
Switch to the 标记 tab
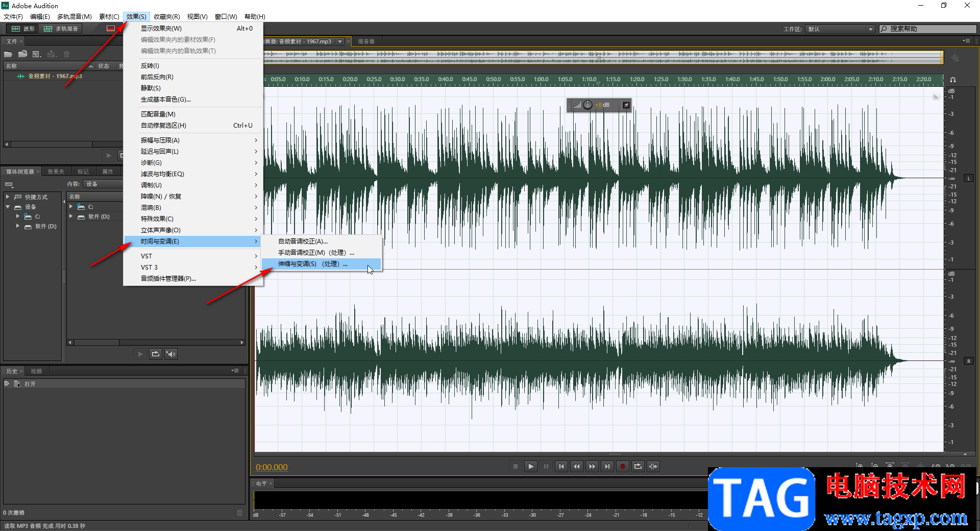[83, 172]
